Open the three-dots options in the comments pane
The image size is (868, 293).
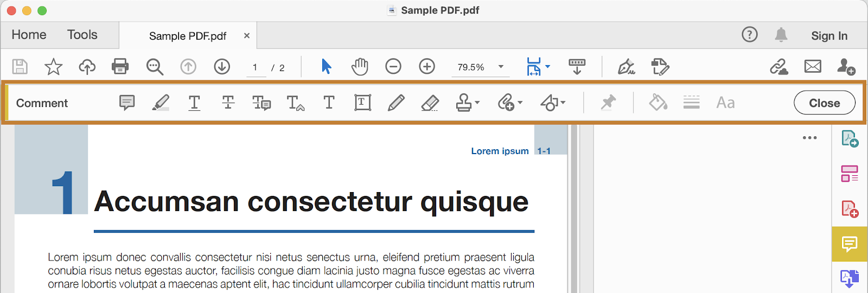click(809, 138)
